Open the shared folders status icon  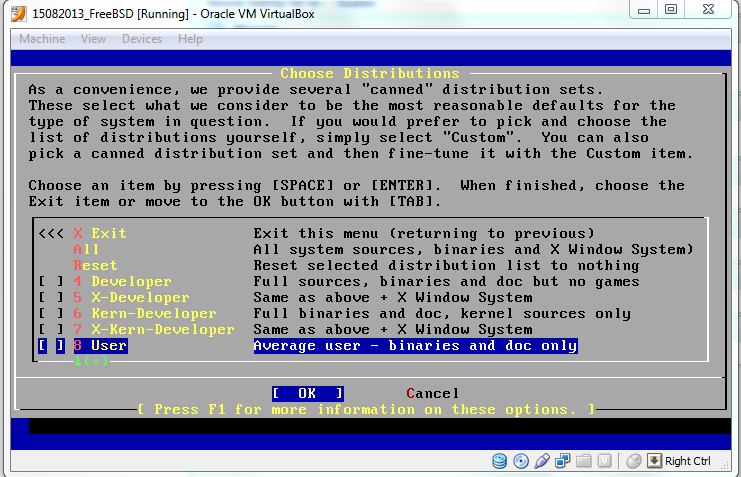pos(583,461)
